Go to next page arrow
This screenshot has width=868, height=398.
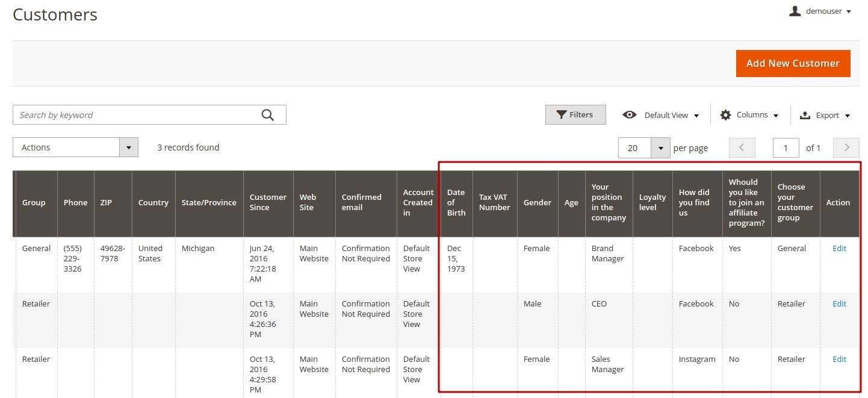tap(846, 148)
